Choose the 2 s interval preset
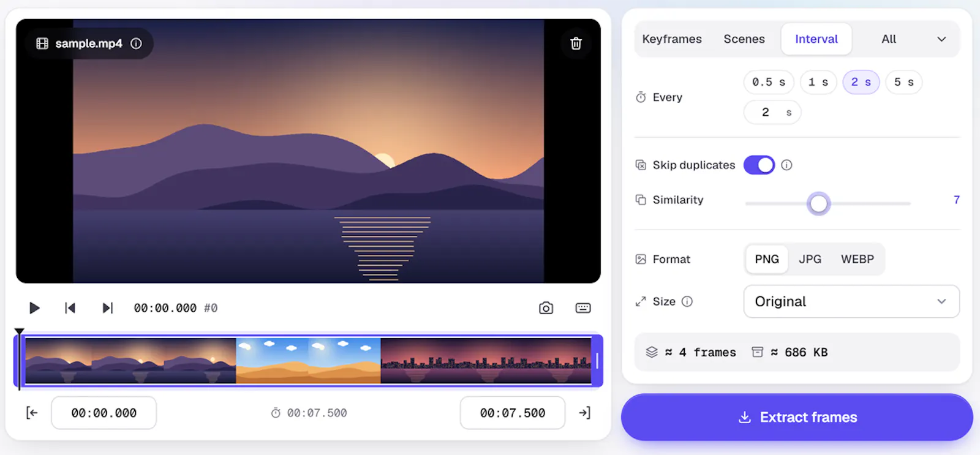980x455 pixels. 861,82
